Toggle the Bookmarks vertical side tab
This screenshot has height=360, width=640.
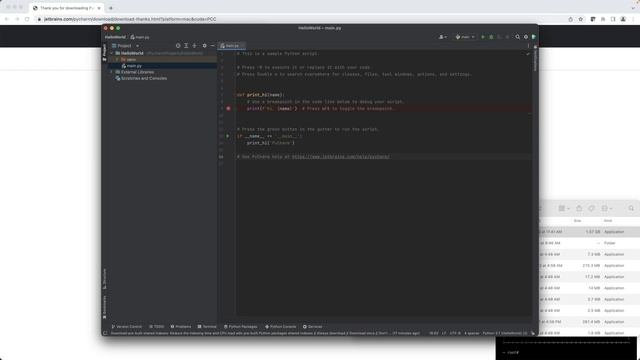[104, 307]
